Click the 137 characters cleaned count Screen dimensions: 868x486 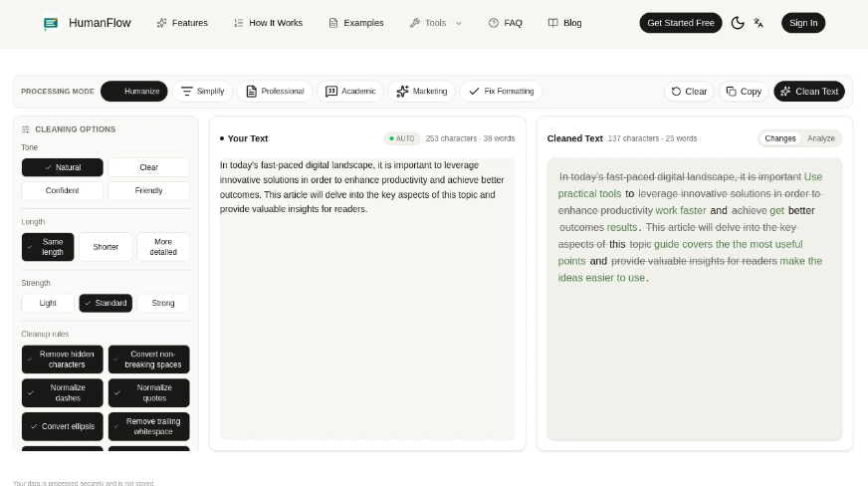click(652, 138)
